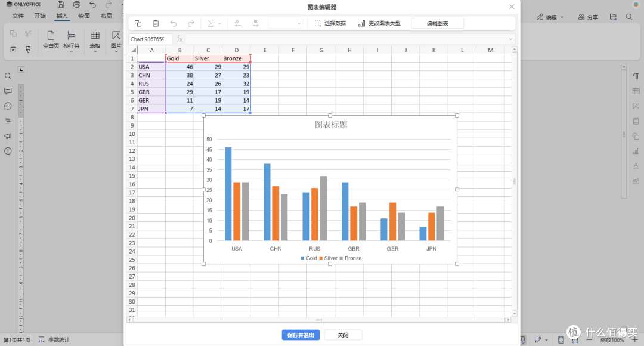644x346 pixels.
Task: Click main ribbon paste icon
Action: [x=13, y=50]
